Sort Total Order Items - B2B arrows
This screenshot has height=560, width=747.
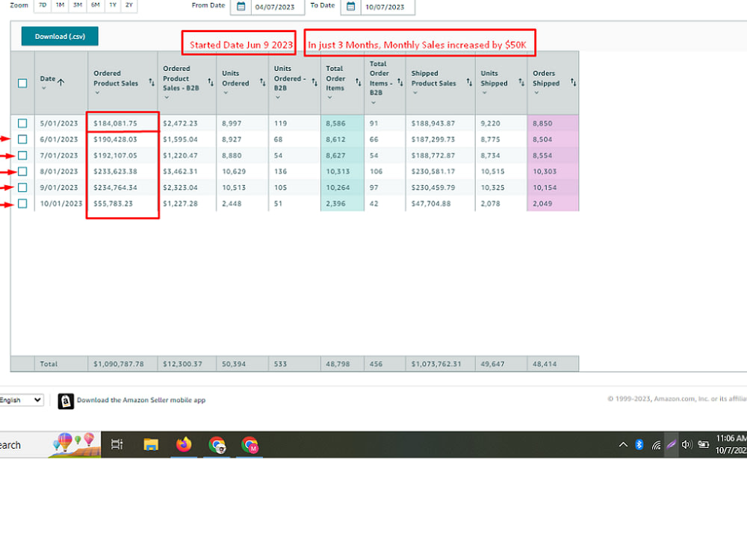(x=400, y=82)
